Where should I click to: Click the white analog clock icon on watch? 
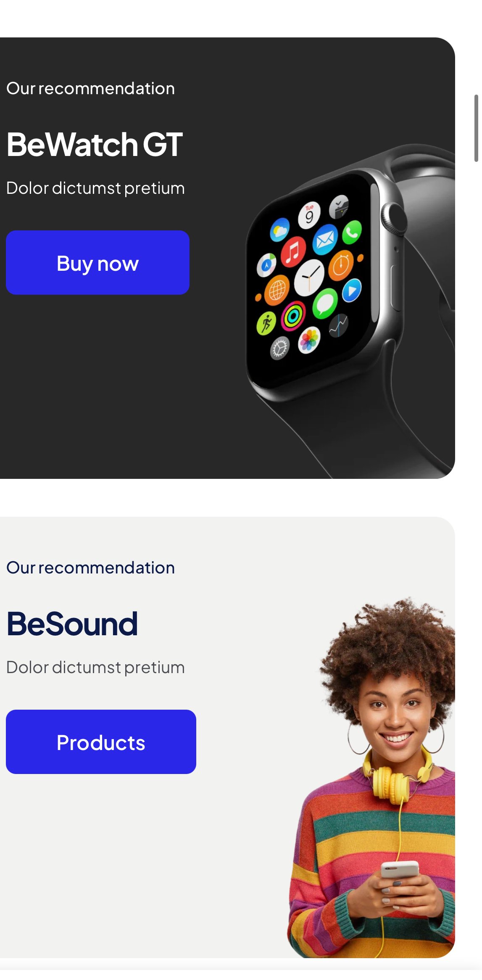tap(309, 277)
